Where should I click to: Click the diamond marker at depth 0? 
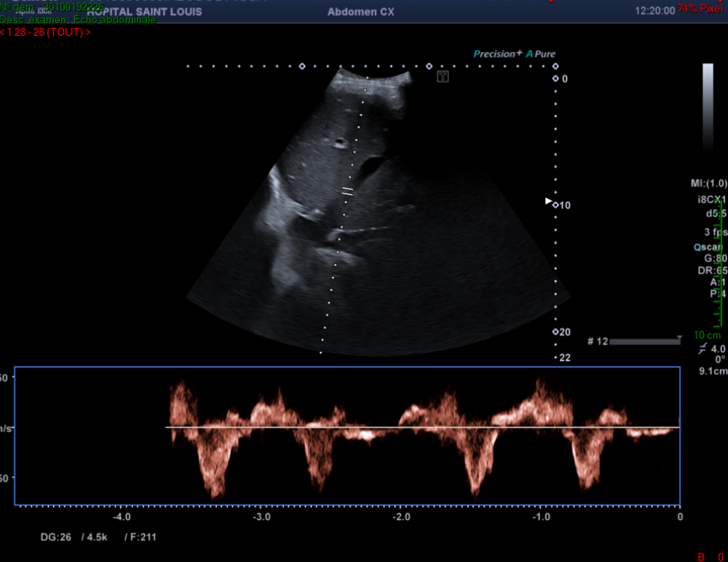coord(555,79)
